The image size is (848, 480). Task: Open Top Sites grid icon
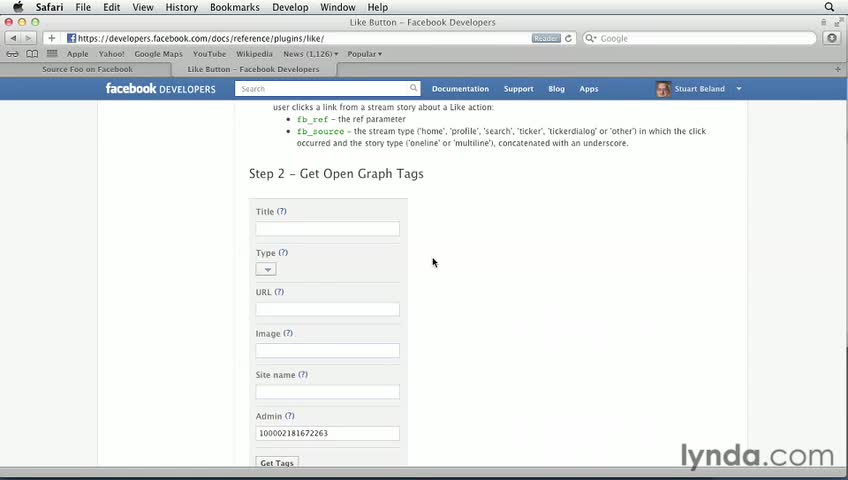(x=52, y=54)
